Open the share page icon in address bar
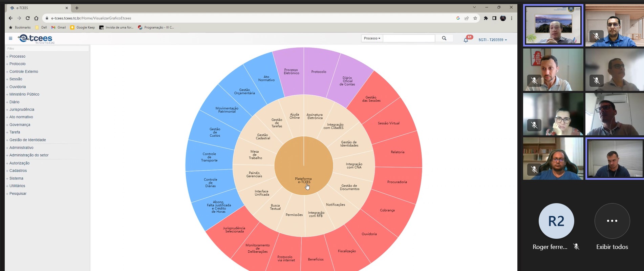Viewport: 644px width, 271px height. tap(467, 18)
